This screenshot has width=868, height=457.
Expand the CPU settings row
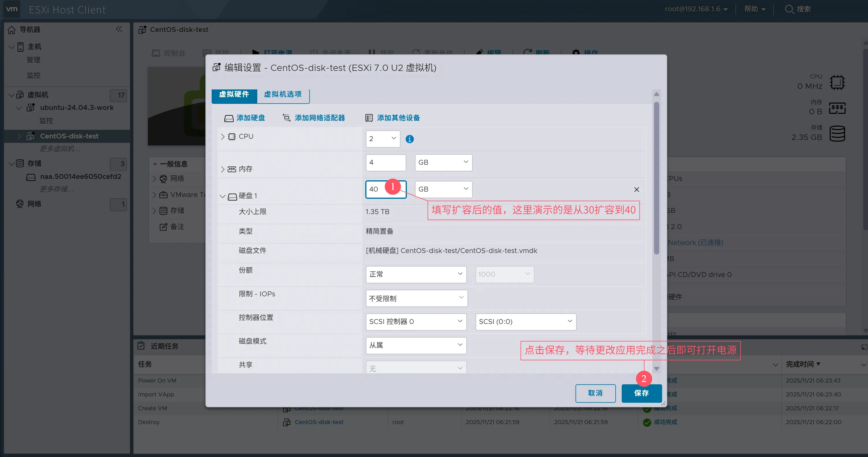point(222,136)
